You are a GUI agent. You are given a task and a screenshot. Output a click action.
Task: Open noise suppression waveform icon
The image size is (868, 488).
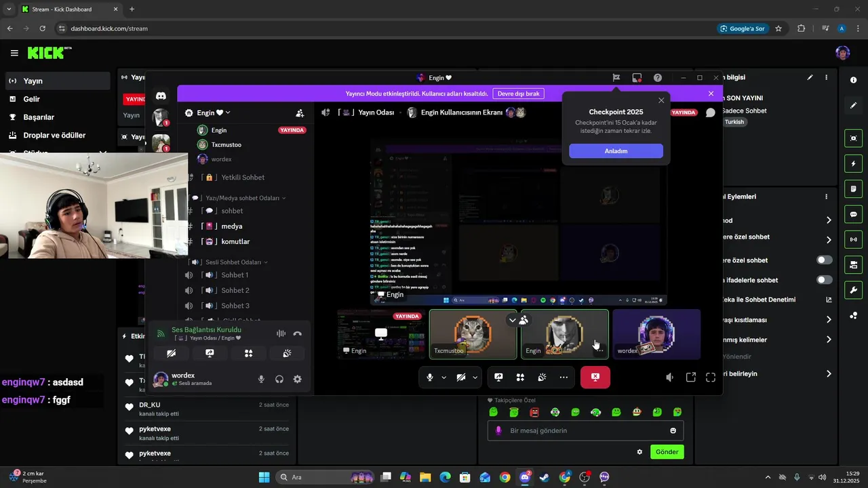(281, 333)
